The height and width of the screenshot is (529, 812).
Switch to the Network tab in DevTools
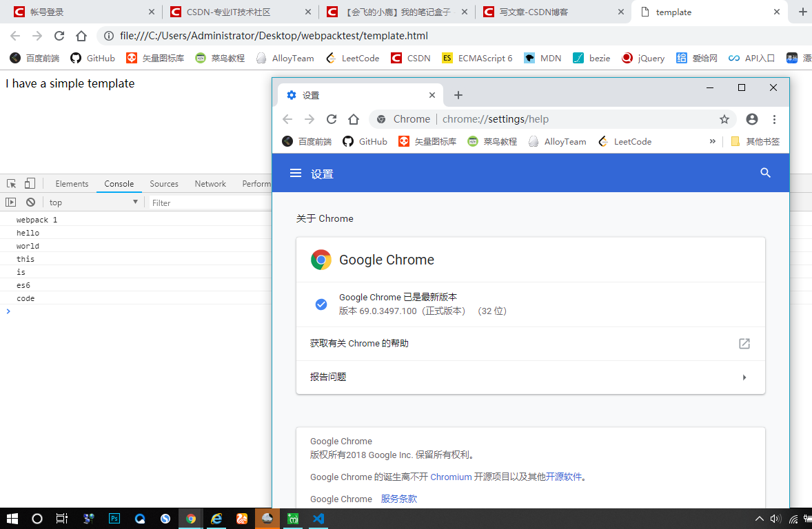coord(210,184)
